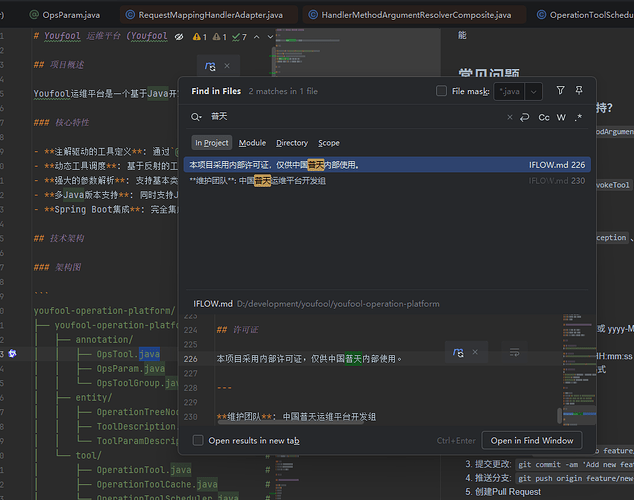Toggle Regex search option

click(x=578, y=117)
